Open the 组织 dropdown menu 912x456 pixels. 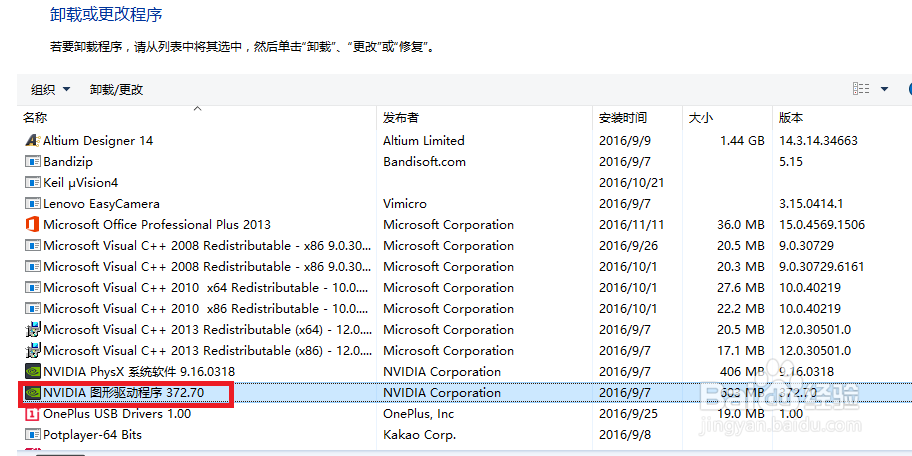pyautogui.click(x=50, y=90)
